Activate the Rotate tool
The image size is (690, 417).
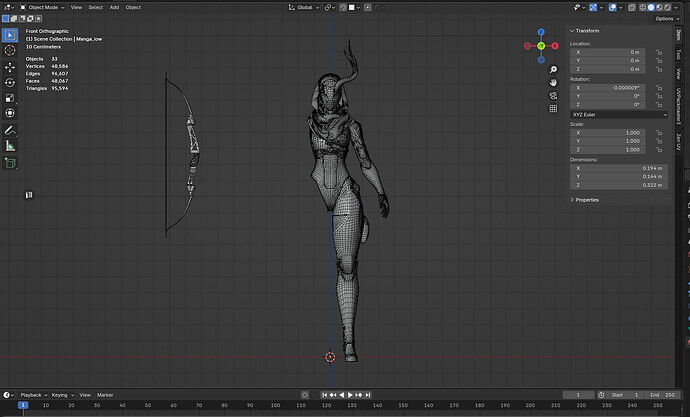[10, 82]
